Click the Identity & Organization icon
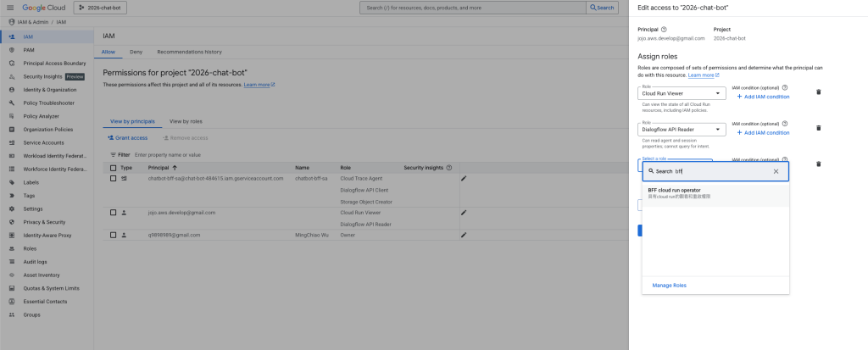The width and height of the screenshot is (868, 350). point(12,90)
